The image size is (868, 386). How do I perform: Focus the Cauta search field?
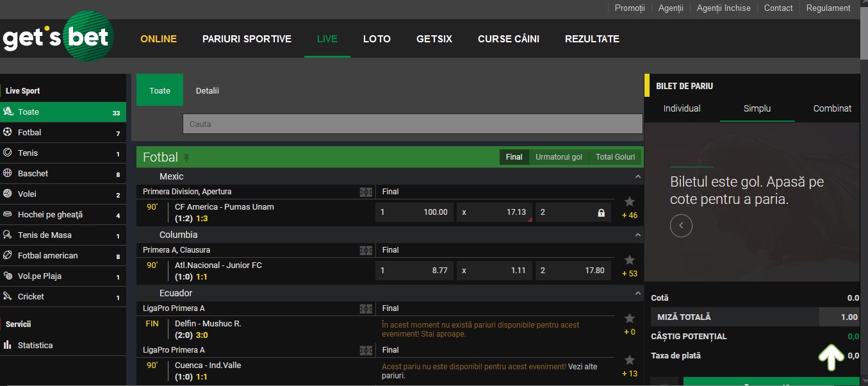413,124
